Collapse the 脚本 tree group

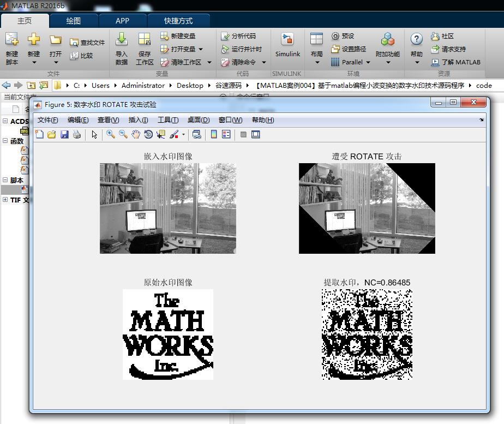(5, 180)
